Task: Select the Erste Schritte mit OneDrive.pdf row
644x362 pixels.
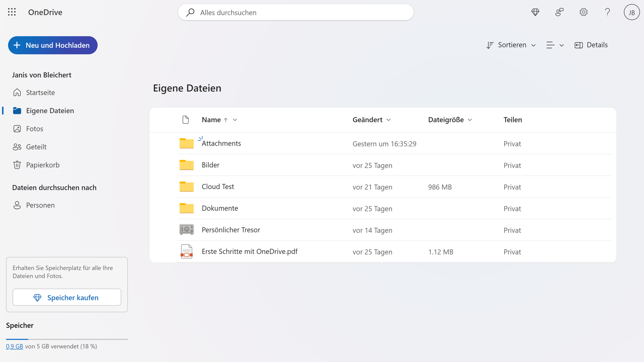Action: coord(250,251)
